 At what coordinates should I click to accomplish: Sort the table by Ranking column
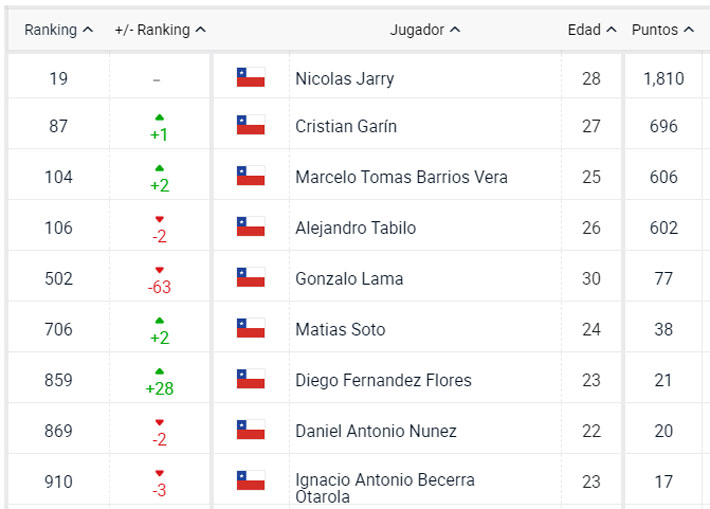(58, 30)
